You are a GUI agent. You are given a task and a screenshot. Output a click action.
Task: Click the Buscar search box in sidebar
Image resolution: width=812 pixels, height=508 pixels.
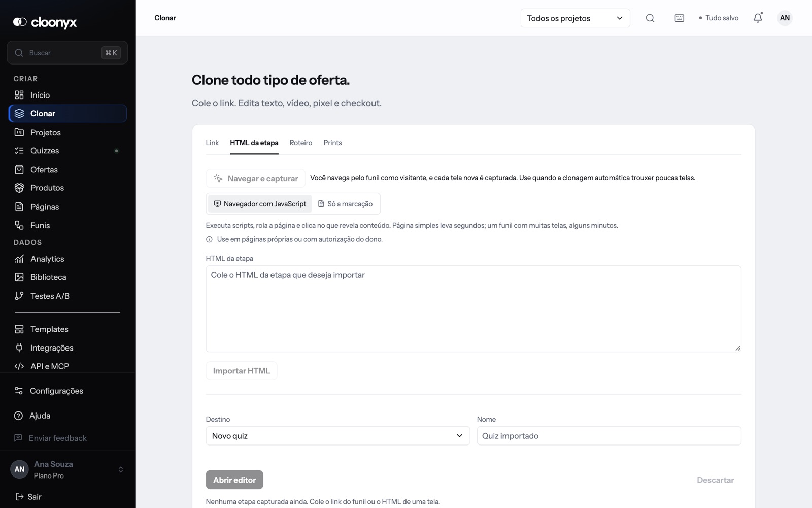(x=67, y=53)
